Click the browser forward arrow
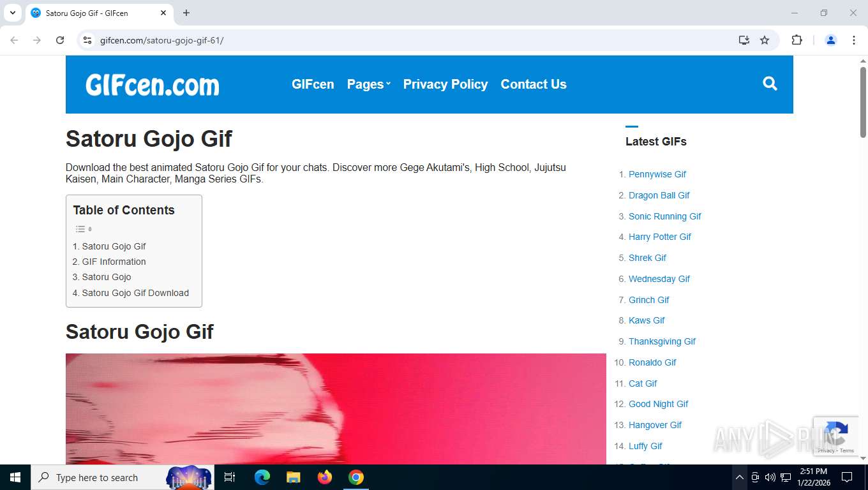The height and width of the screenshot is (490, 868). pyautogui.click(x=37, y=40)
